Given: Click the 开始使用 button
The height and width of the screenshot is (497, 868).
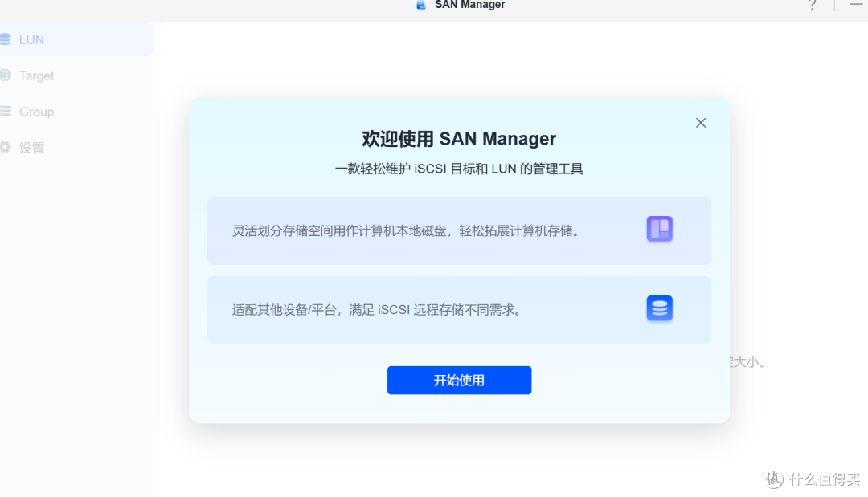Looking at the screenshot, I should pyautogui.click(x=459, y=380).
